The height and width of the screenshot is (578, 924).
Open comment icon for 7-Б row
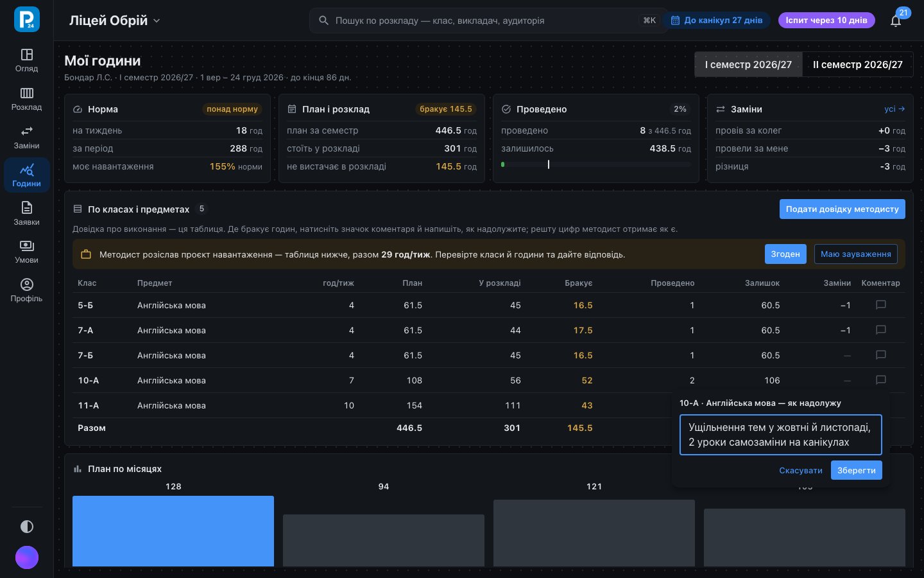[x=881, y=355]
